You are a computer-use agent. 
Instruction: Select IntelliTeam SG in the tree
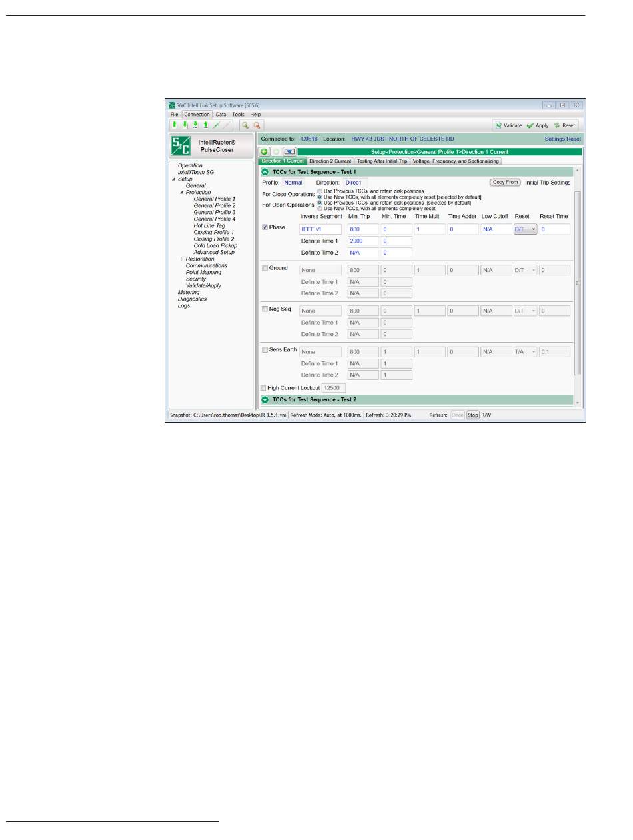point(196,172)
